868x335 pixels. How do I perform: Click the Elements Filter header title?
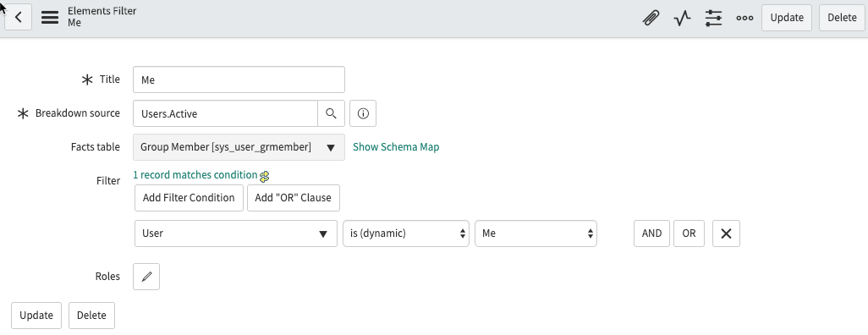102,11
